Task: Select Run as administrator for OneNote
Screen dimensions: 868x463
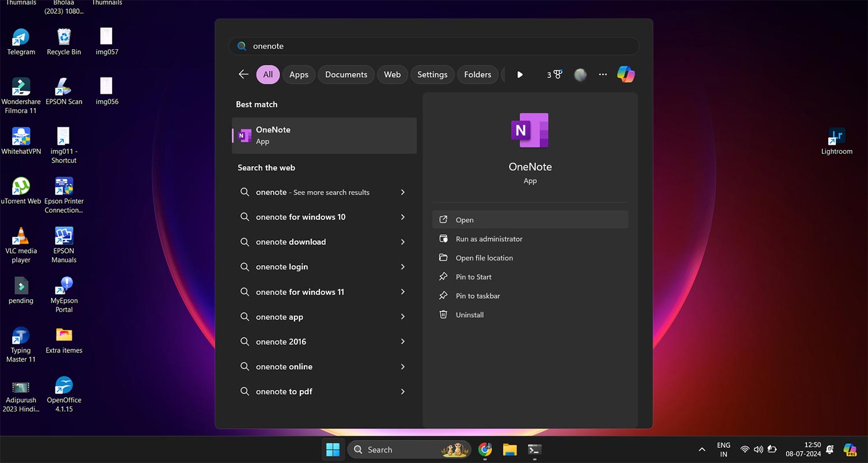Action: click(488, 238)
